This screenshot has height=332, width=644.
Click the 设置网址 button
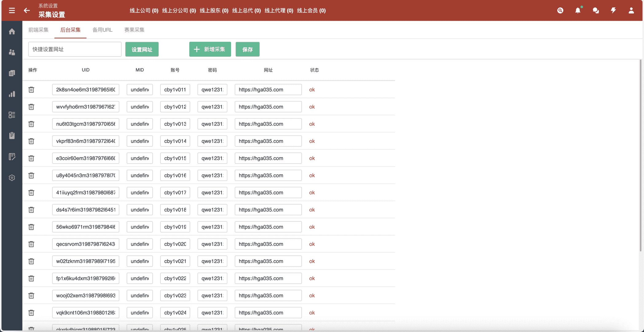(142, 49)
